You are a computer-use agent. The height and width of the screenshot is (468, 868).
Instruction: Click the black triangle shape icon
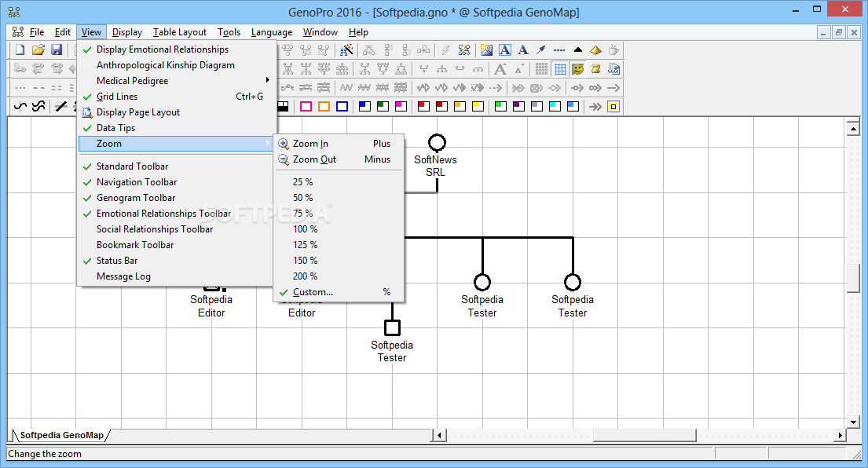click(578, 50)
